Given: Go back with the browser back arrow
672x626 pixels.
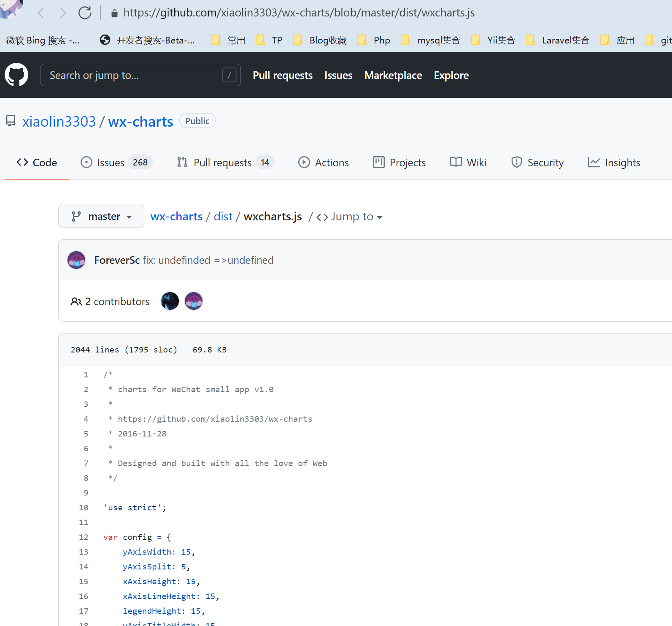Looking at the screenshot, I should [41, 13].
